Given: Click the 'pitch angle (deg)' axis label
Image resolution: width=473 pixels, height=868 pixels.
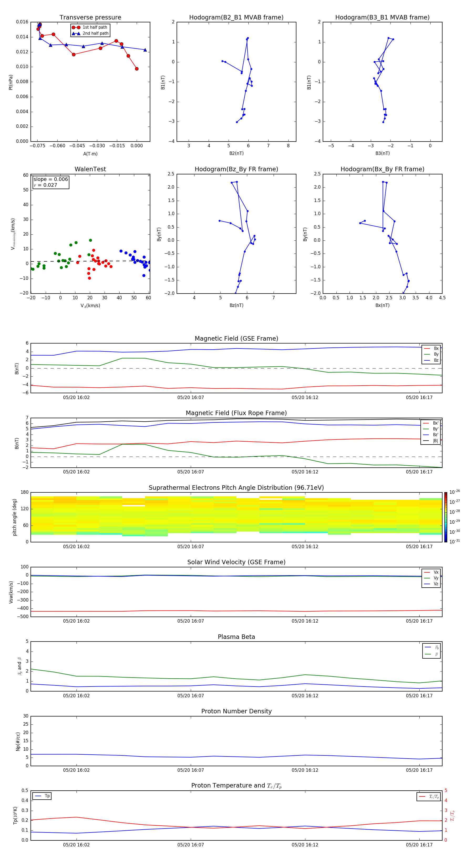Looking at the screenshot, I should 14,517.
